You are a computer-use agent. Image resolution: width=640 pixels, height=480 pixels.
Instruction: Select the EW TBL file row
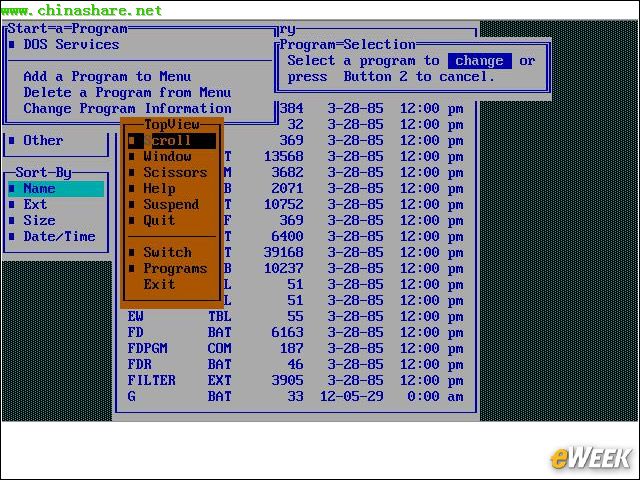(x=296, y=316)
